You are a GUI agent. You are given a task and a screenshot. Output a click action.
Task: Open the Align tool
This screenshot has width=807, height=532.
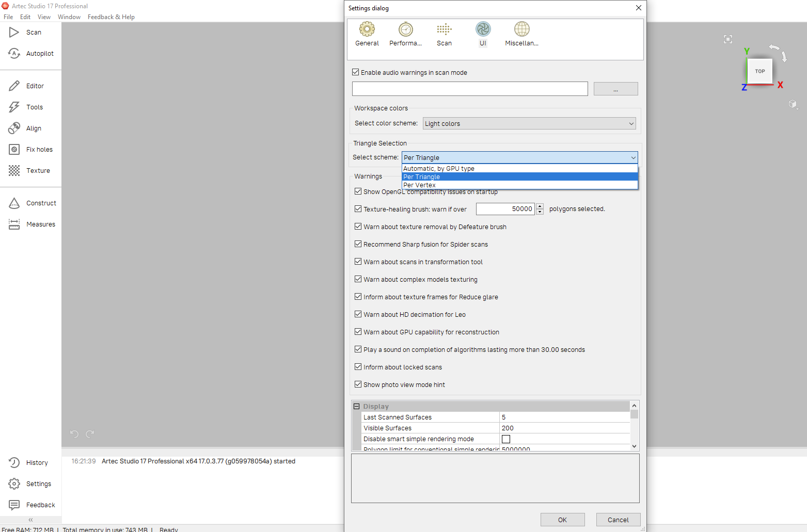pyautogui.click(x=25, y=128)
